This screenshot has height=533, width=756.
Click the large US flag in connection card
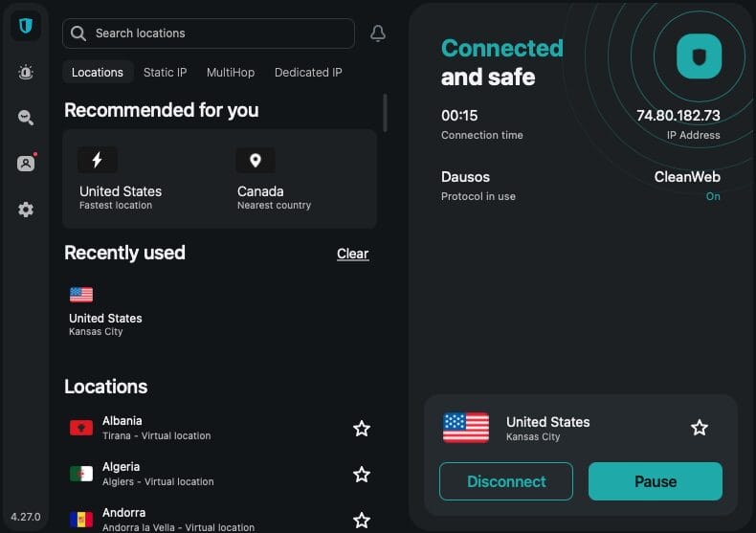tap(466, 428)
